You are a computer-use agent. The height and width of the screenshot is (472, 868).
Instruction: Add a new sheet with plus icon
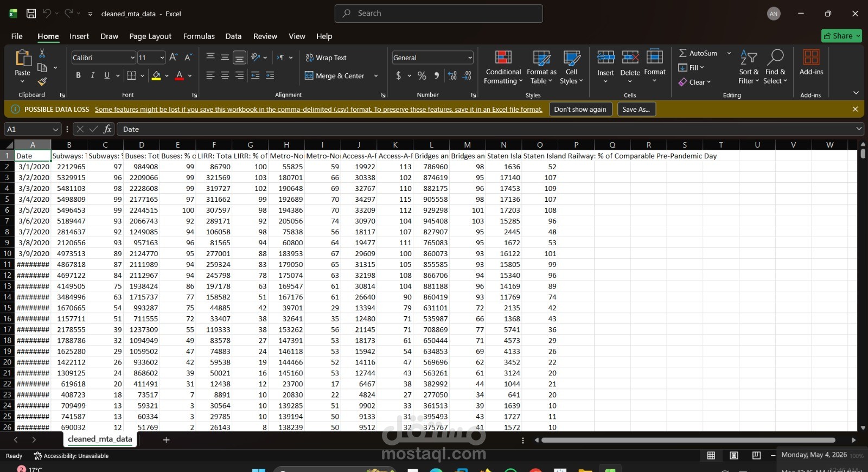(166, 440)
